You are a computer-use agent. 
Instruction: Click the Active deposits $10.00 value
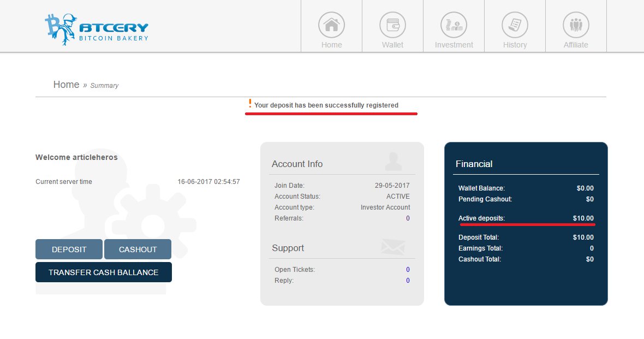(583, 218)
